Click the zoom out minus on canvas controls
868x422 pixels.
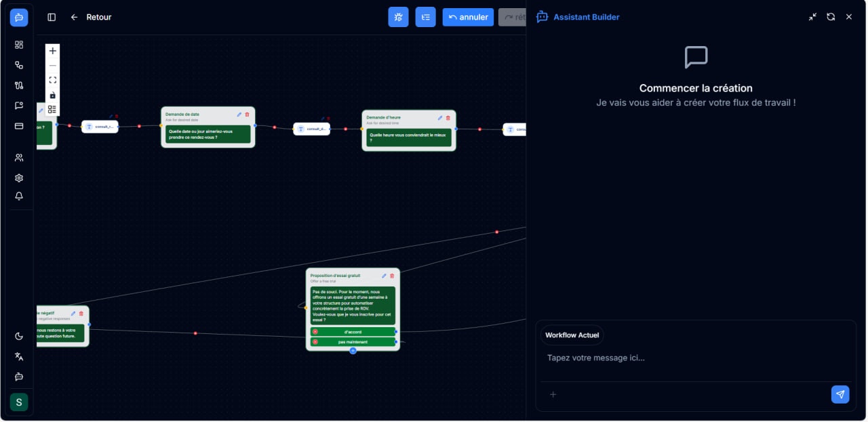[x=52, y=65]
